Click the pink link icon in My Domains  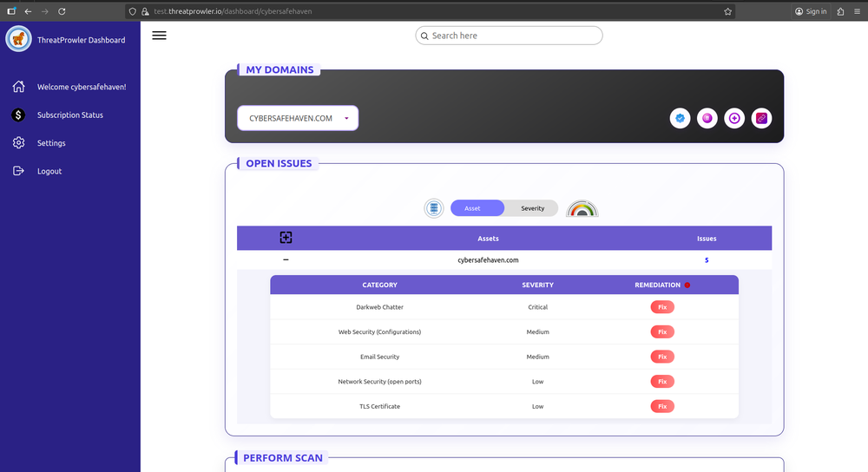tap(761, 118)
